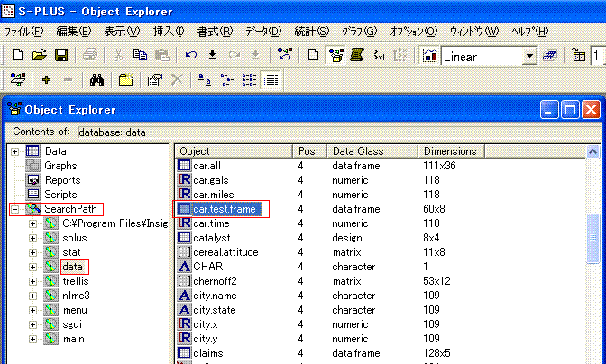Sort by the Data Class column header

point(372,151)
